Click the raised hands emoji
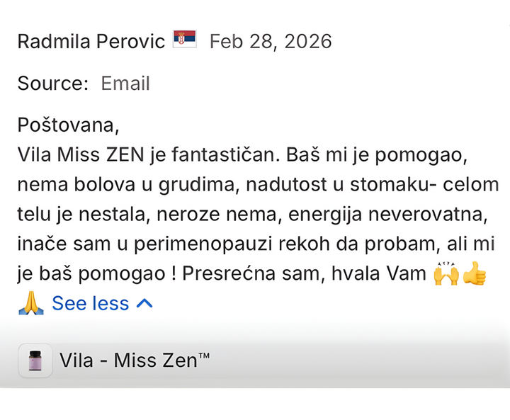 pyautogui.click(x=446, y=274)
